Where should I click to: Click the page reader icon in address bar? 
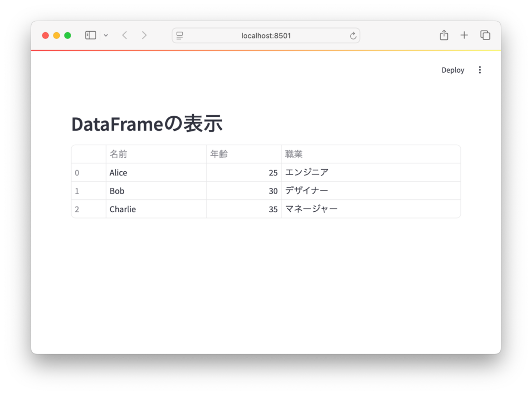[180, 35]
